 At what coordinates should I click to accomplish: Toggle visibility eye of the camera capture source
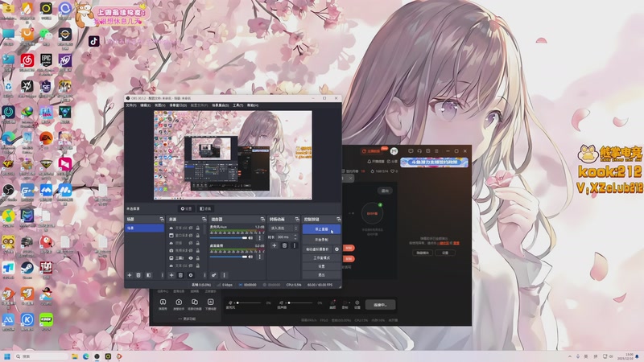(191, 251)
